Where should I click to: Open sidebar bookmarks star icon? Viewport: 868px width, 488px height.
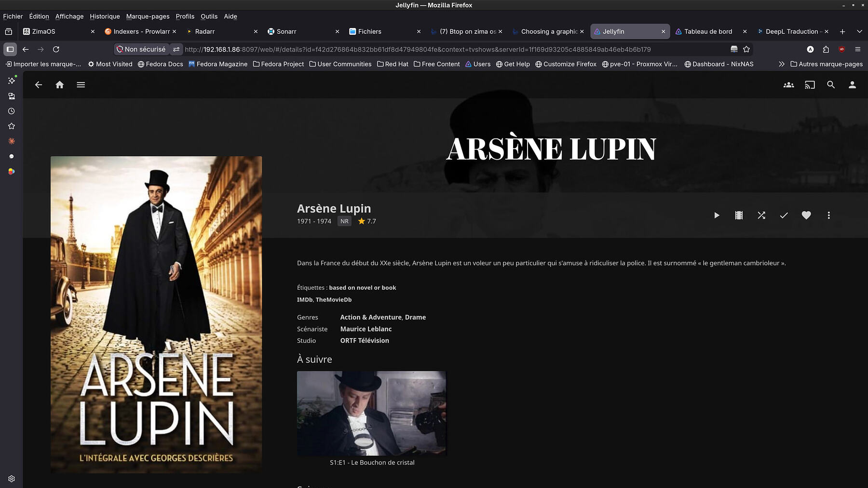12,126
